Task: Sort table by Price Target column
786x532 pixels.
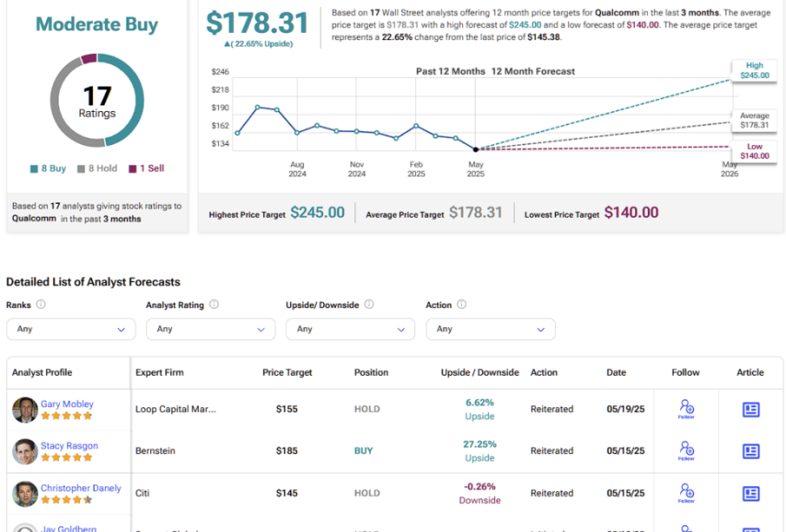Action: pos(287,372)
